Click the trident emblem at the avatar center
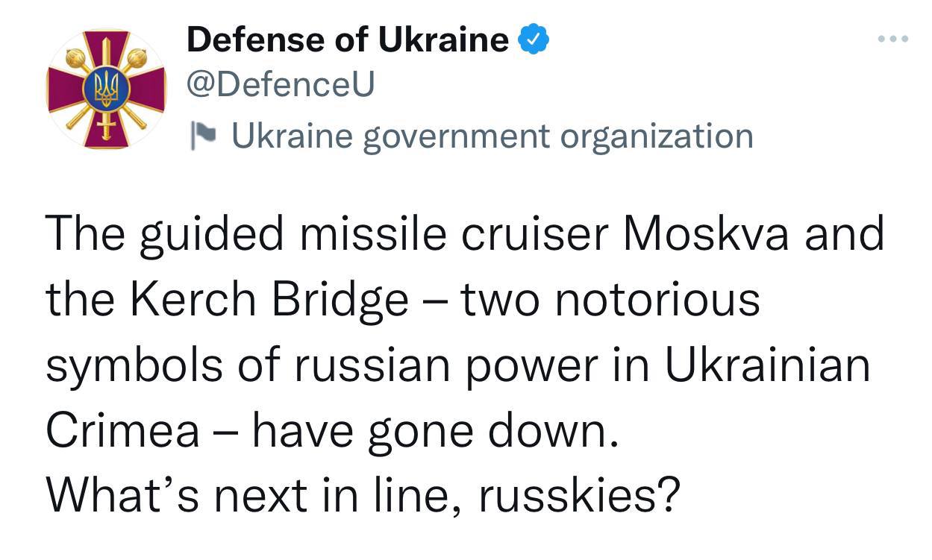 point(107,89)
